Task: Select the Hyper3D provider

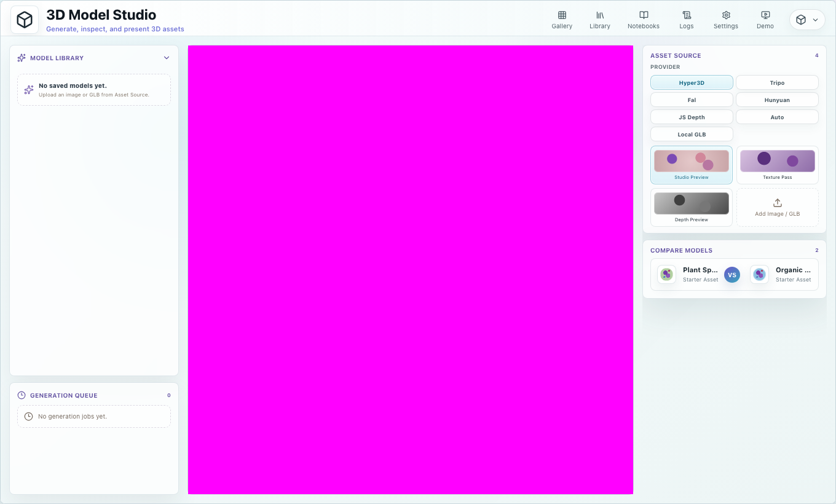Action: click(x=692, y=82)
